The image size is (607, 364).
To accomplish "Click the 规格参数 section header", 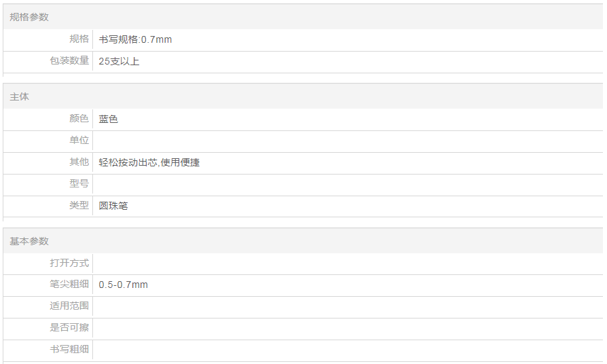I will (x=29, y=17).
